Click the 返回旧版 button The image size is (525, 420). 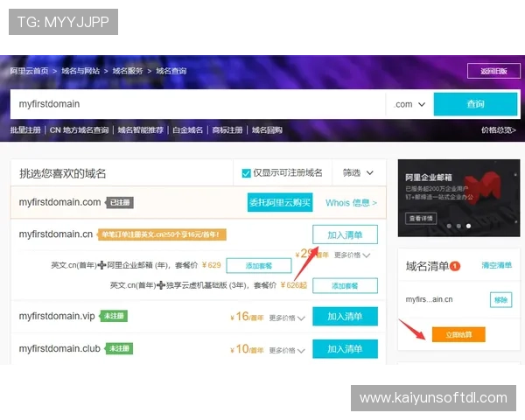(x=493, y=71)
